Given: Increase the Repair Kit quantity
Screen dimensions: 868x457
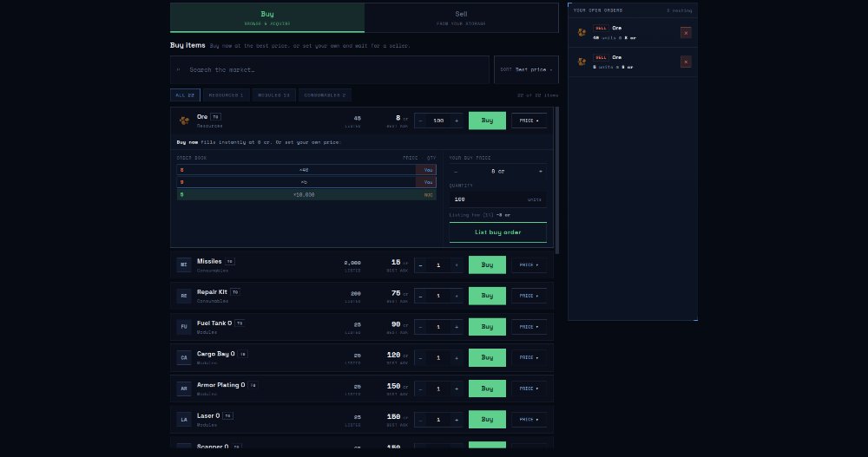Looking at the screenshot, I should (x=457, y=296).
